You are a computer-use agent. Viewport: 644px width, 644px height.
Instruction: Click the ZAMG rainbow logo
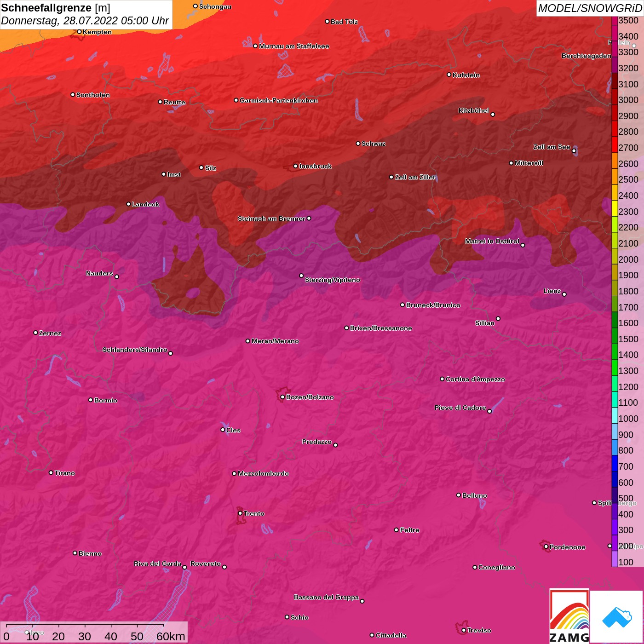coord(569,616)
